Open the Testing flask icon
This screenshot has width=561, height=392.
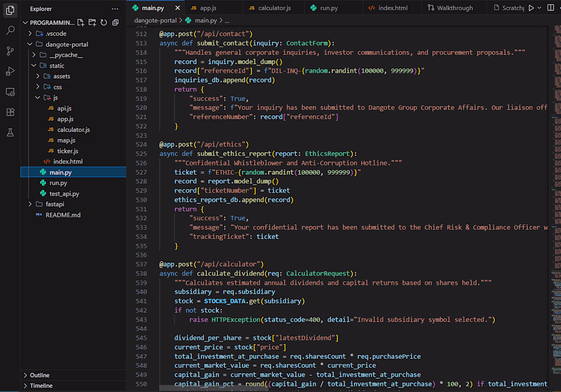click(10, 133)
